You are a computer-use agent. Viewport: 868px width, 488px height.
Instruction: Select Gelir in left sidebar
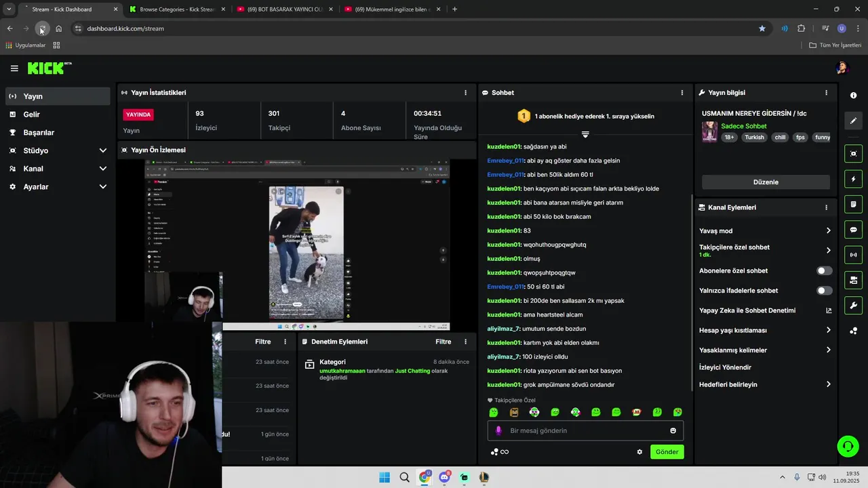pos(57,115)
